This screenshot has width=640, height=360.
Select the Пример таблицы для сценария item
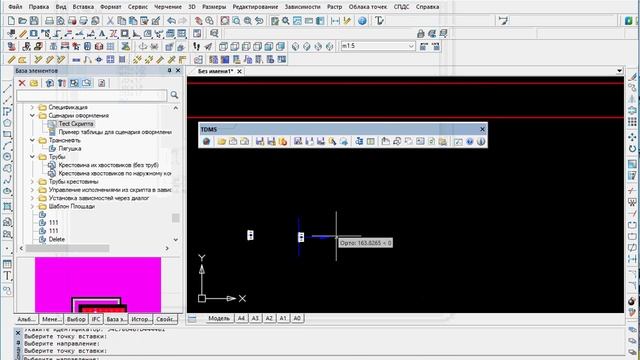pyautogui.click(x=115, y=132)
